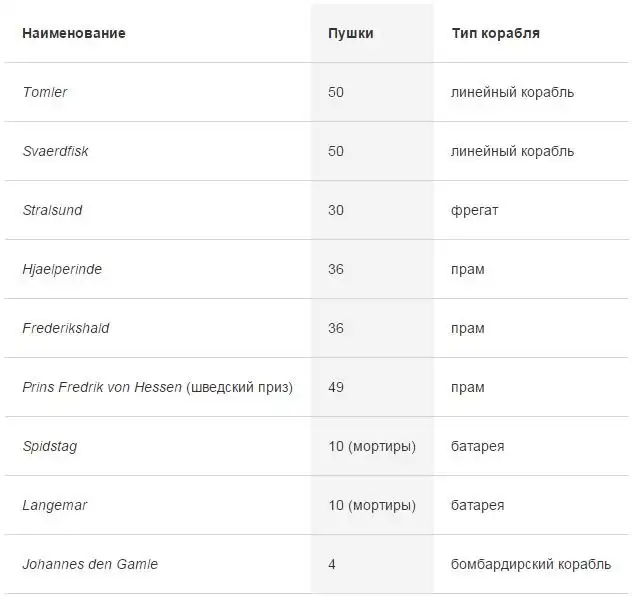Select the Spidstag ship name
The image size is (632, 596).
point(49,446)
